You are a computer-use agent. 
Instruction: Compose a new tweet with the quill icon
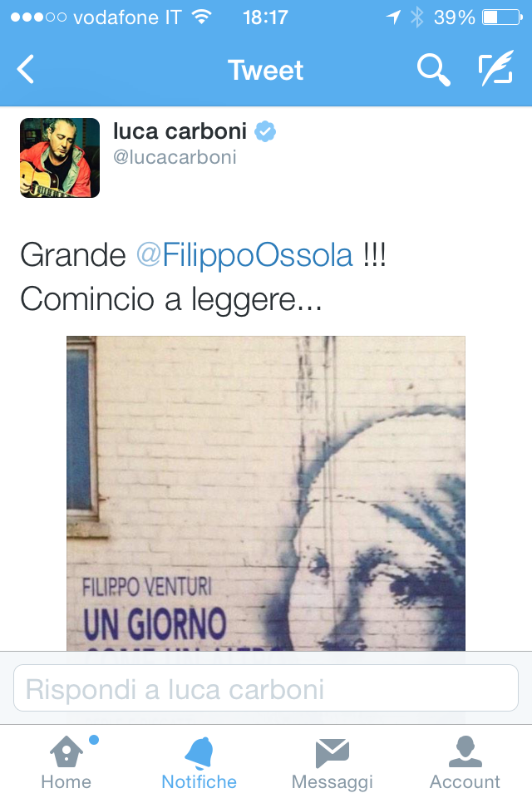pos(496,67)
